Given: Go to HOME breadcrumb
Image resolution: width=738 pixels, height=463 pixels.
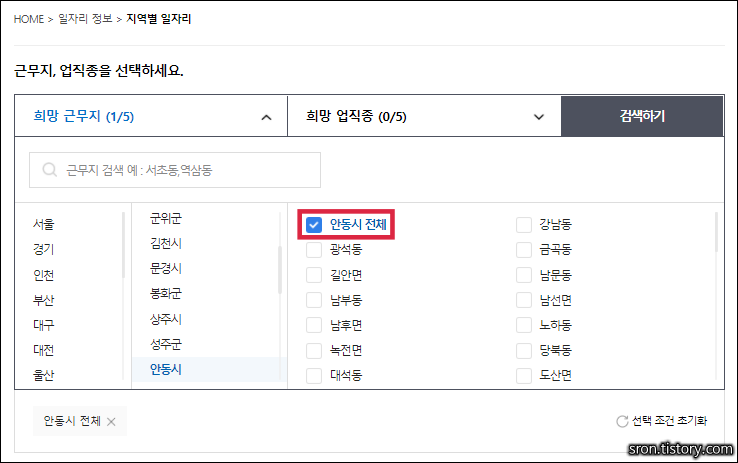Looking at the screenshot, I should tap(29, 19).
